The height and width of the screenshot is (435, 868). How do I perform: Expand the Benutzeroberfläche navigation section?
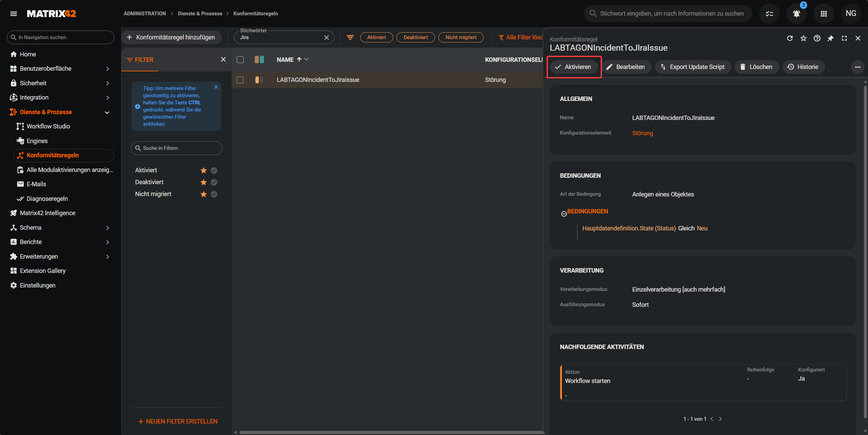coord(107,69)
